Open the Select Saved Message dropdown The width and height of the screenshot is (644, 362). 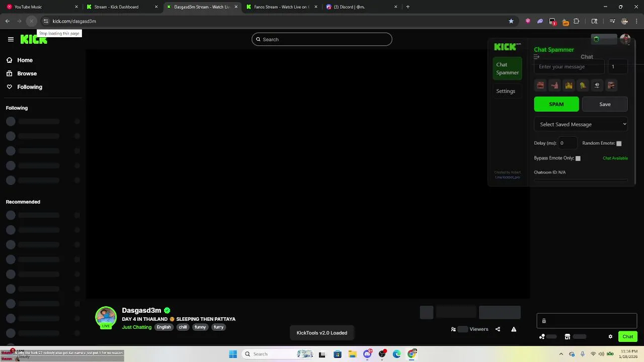coord(581,124)
